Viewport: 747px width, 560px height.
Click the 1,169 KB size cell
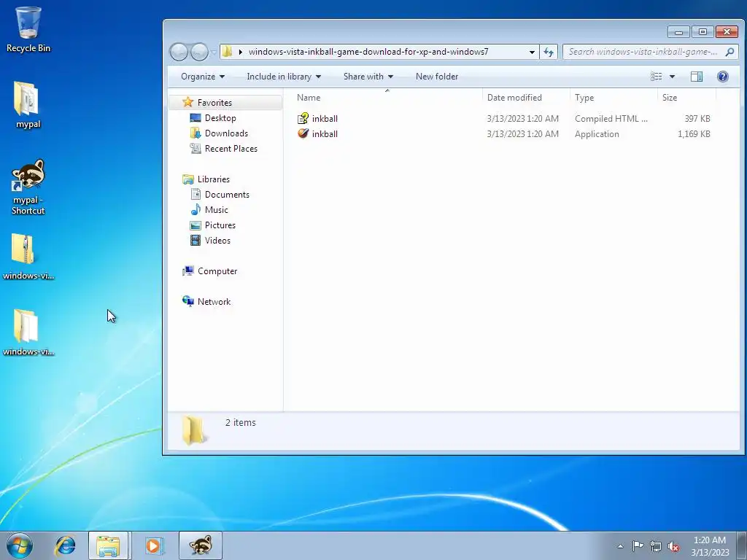(694, 134)
